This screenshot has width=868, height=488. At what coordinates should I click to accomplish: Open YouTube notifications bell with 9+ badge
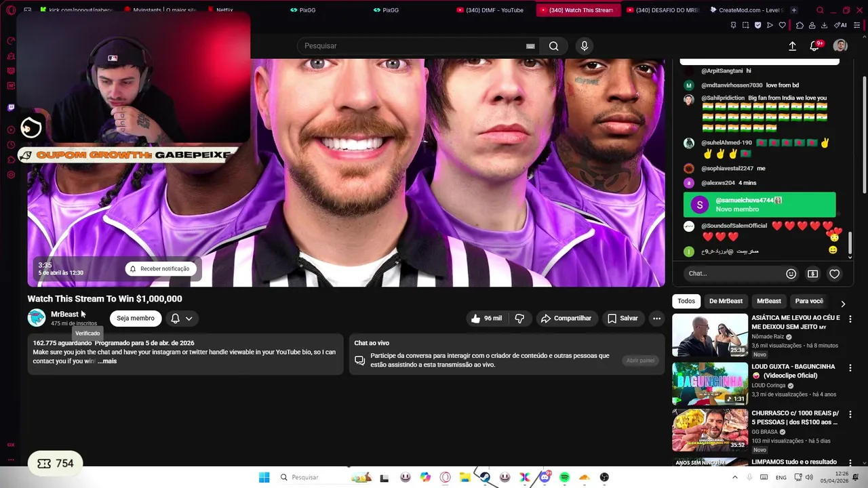click(x=815, y=45)
